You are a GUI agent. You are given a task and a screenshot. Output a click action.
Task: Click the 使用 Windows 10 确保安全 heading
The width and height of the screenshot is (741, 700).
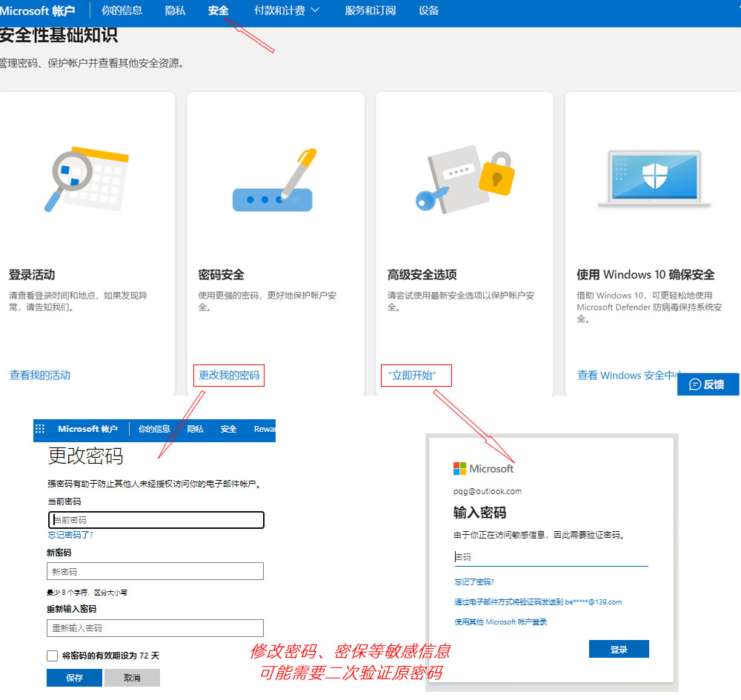[645, 274]
